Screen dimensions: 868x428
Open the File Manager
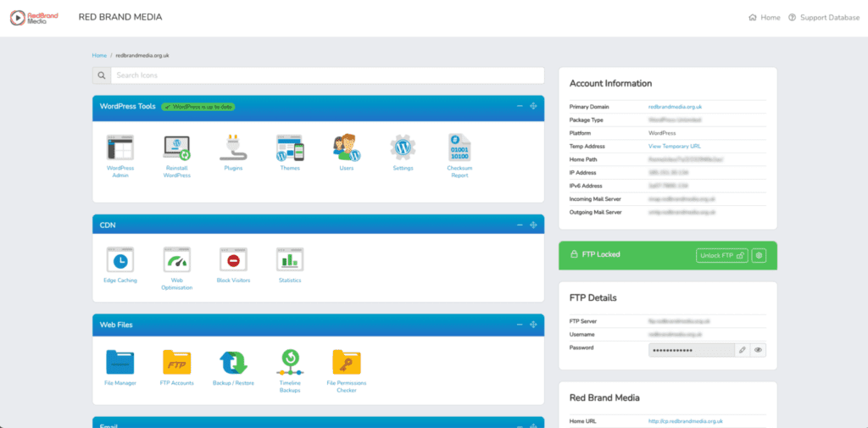click(120, 362)
